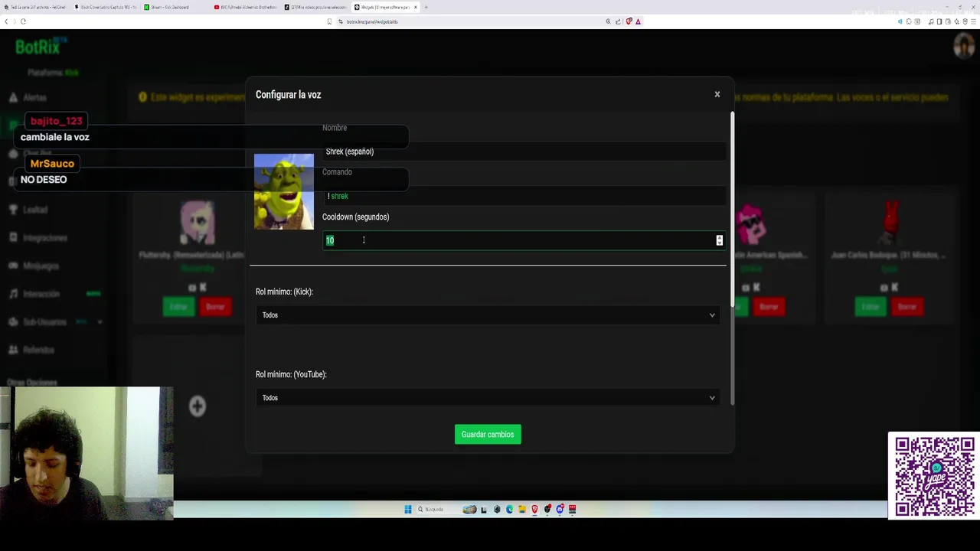
Task: Open Alertas in the sidebar
Action: [x=34, y=98]
